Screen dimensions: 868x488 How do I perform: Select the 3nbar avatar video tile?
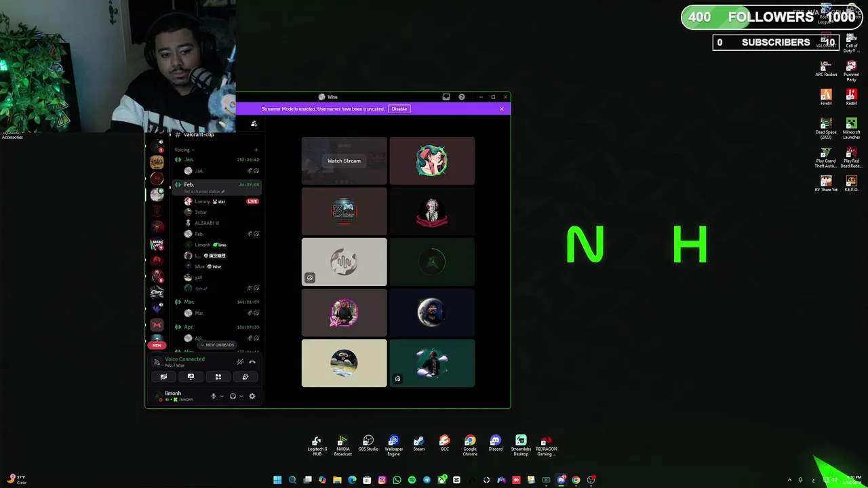[x=344, y=211]
